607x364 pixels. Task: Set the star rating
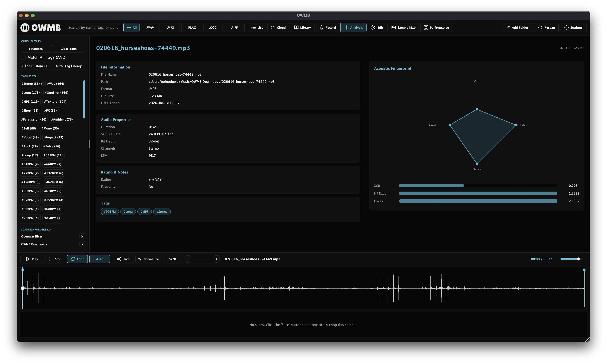click(155, 180)
